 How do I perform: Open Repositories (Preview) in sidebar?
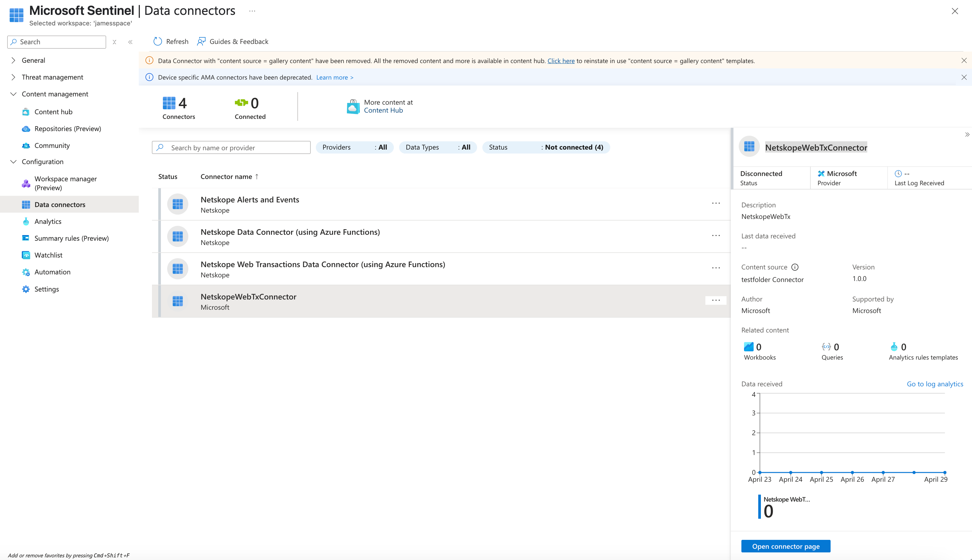pos(68,129)
